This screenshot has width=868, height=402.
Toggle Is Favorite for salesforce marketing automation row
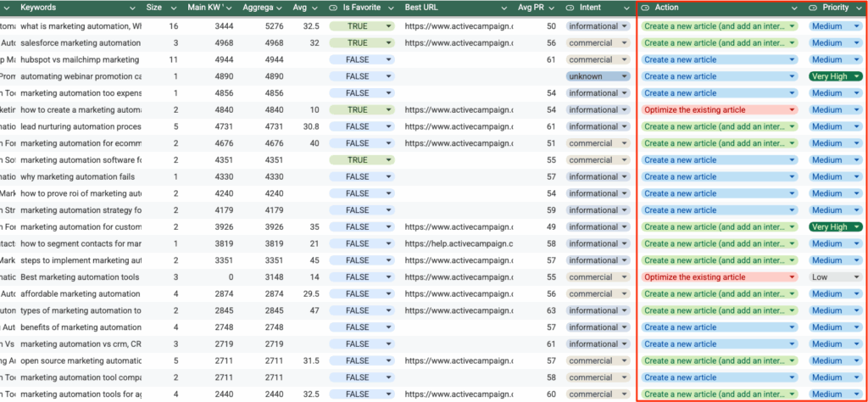(x=361, y=43)
